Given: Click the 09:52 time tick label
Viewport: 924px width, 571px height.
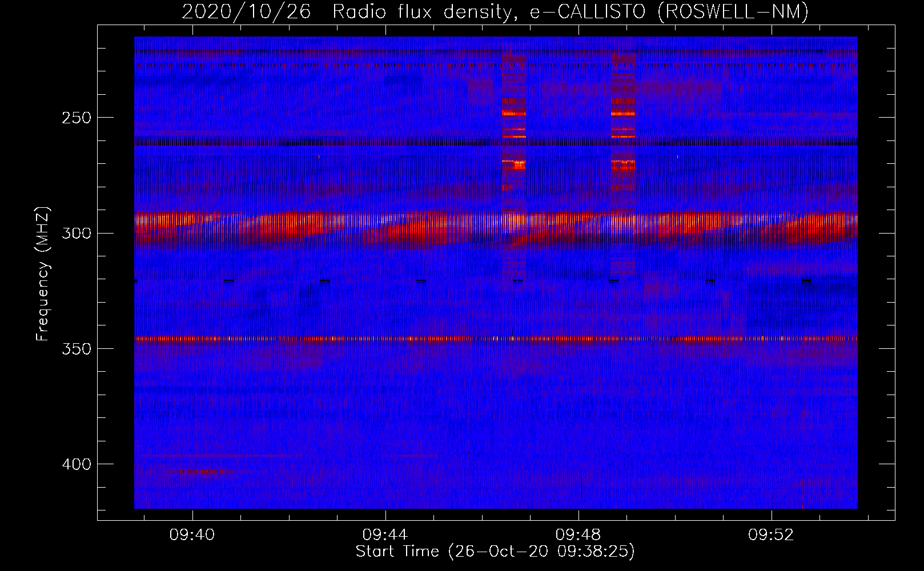Looking at the screenshot, I should 772,534.
